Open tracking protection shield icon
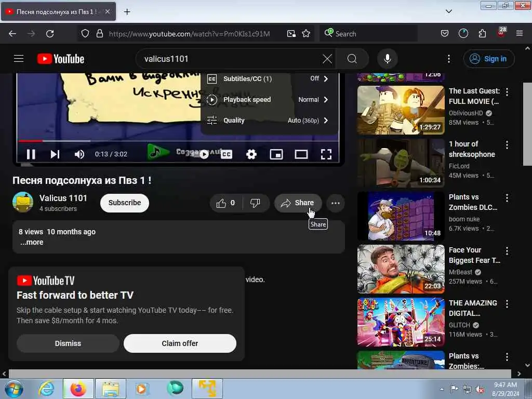 coord(85,34)
